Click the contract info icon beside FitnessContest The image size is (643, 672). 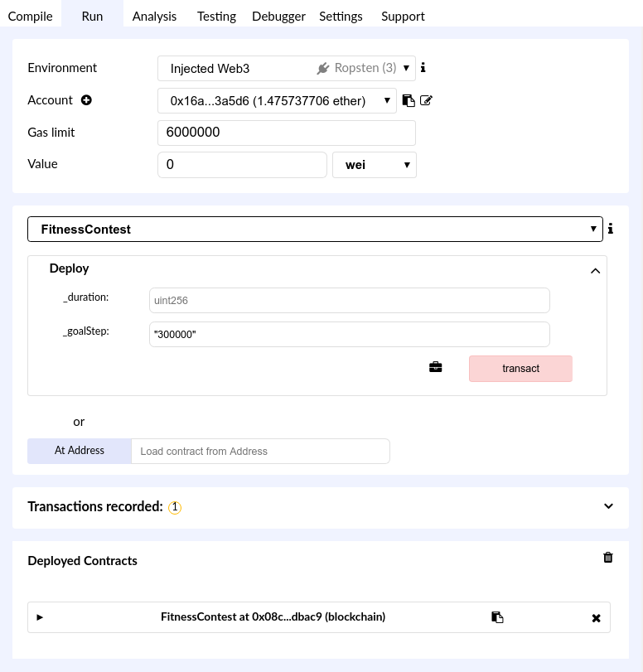[611, 229]
